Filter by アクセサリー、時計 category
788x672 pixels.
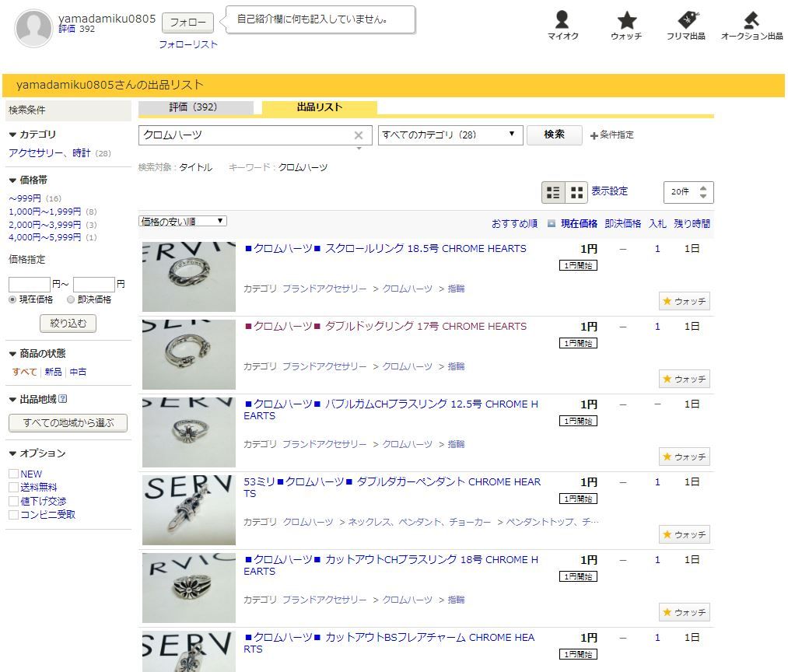[x=50, y=152]
